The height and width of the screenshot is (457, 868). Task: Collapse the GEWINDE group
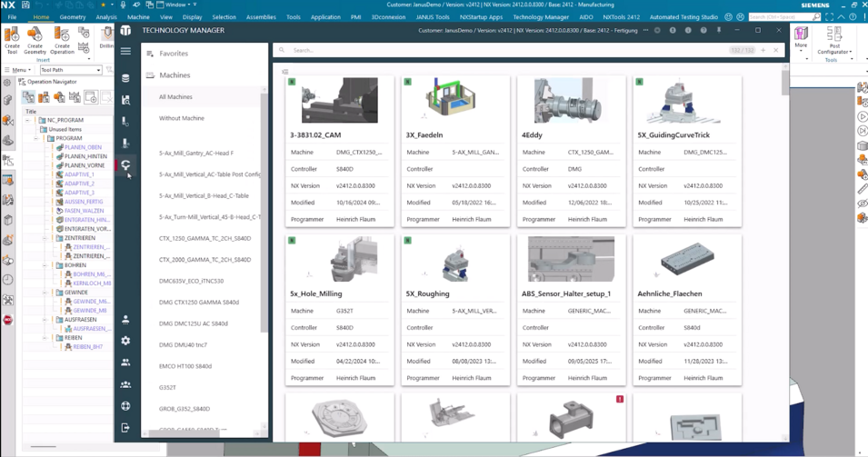tap(45, 293)
